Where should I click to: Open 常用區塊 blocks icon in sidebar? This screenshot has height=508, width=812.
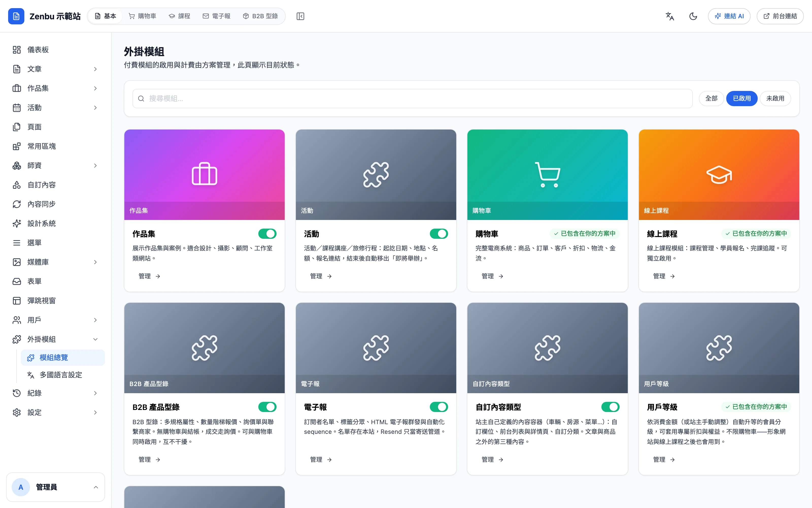[17, 146]
